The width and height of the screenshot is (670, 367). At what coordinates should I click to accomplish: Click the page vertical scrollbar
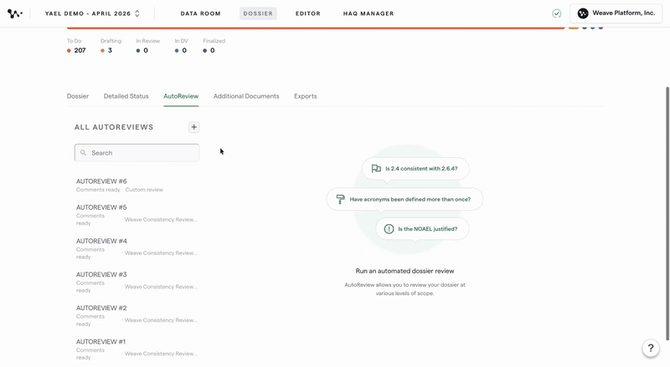[x=667, y=214]
